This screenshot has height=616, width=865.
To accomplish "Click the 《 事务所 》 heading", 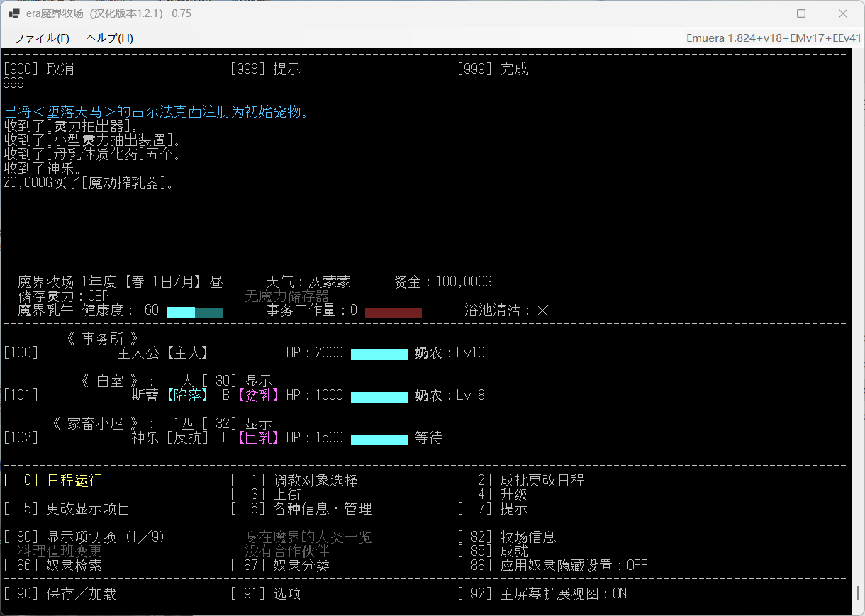I will coord(103,339).
